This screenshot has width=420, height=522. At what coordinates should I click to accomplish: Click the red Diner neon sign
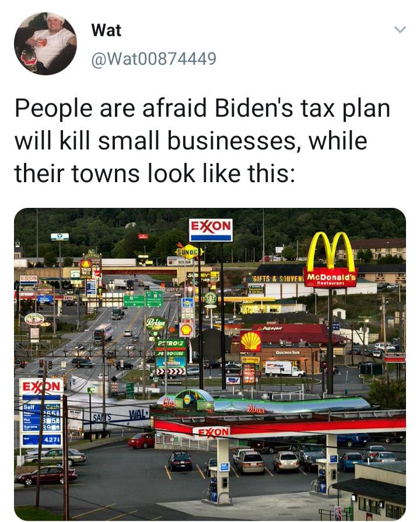point(256,409)
